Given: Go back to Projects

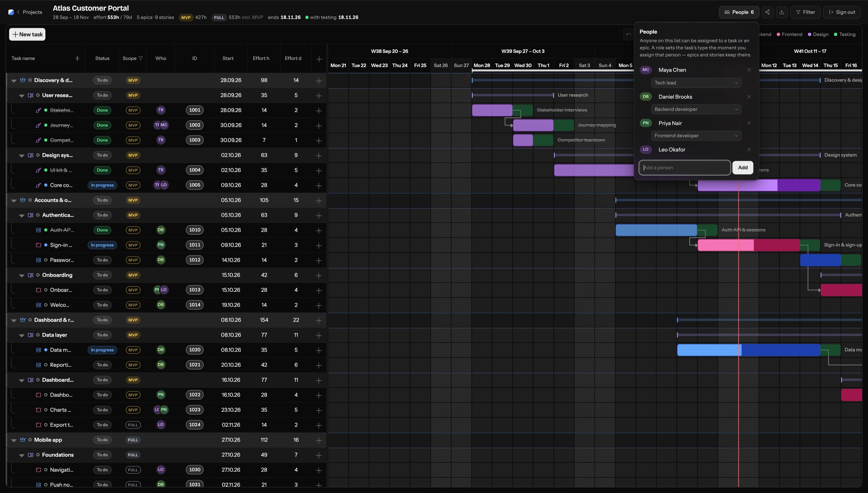Looking at the screenshot, I should tap(30, 12).
